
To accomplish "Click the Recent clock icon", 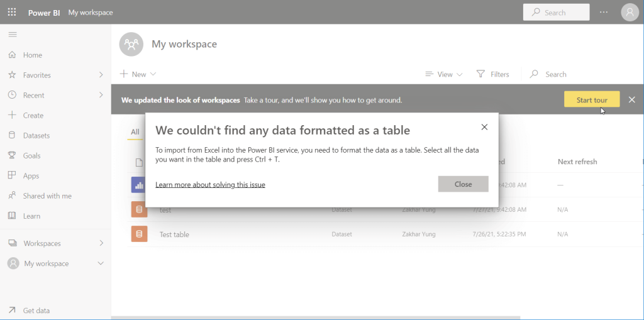I will coord(13,95).
